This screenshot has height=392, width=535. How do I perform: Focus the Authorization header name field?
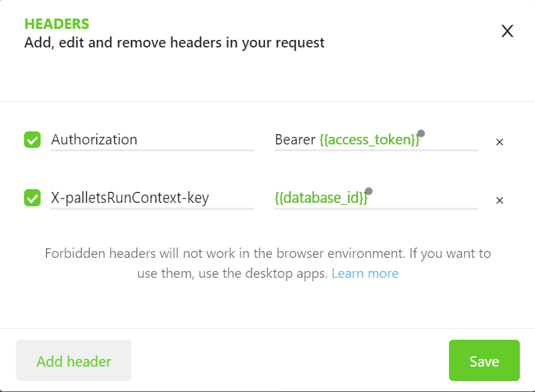(x=151, y=140)
